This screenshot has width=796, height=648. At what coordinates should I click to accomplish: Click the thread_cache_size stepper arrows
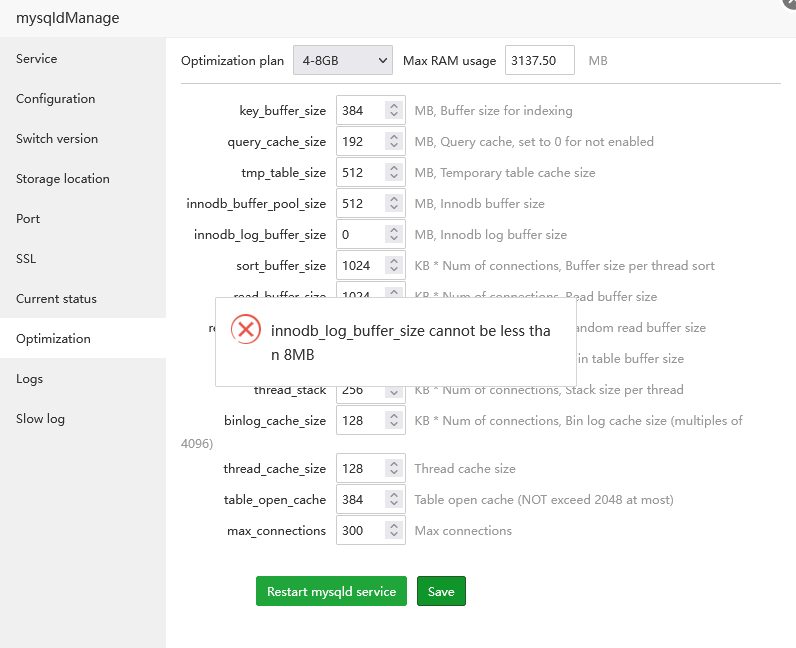coord(394,469)
